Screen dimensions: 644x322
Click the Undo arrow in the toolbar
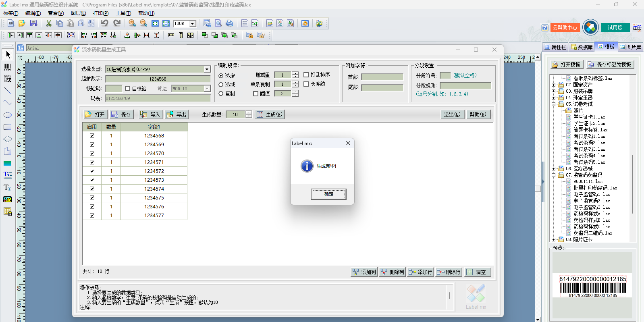tap(105, 23)
